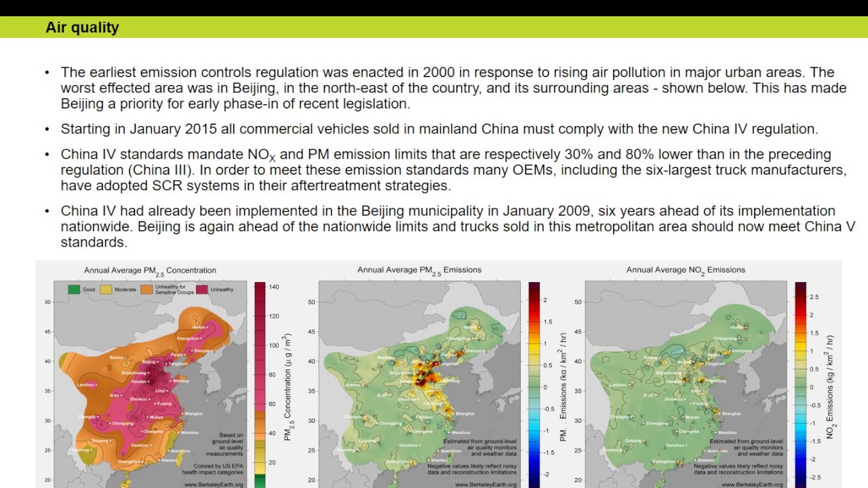Image resolution: width=868 pixels, height=488 pixels.
Task: Click the 'PM2.5 Concentration (µg/m3)' axis label
Action: tap(287, 386)
